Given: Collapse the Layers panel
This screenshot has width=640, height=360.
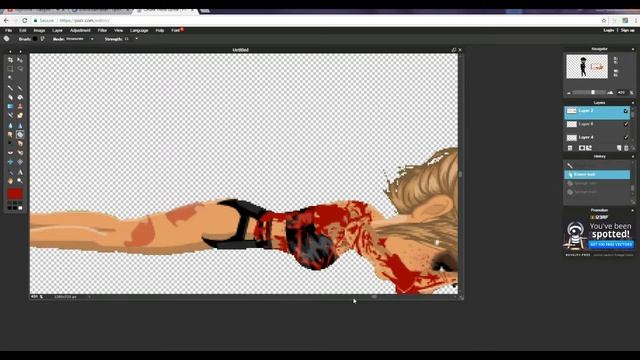Looking at the screenshot, I should tap(633, 103).
